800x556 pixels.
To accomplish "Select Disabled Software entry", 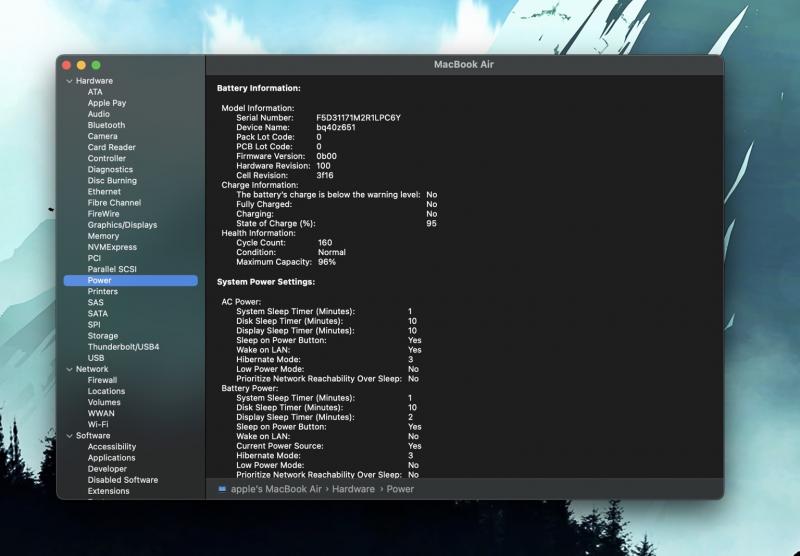I will click(x=122, y=481).
